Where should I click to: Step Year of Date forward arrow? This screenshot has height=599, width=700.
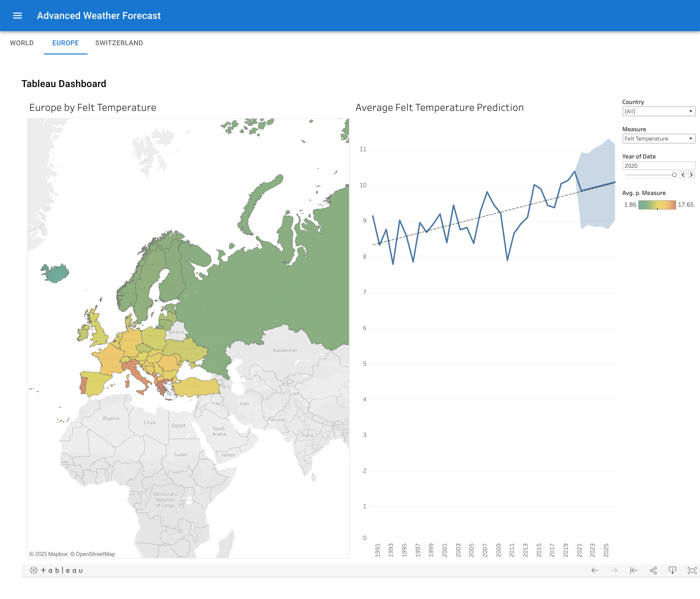tap(691, 175)
